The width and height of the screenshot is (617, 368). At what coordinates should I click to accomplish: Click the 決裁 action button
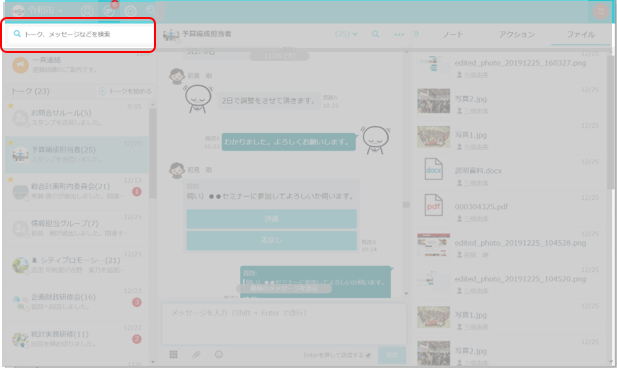[x=272, y=219]
